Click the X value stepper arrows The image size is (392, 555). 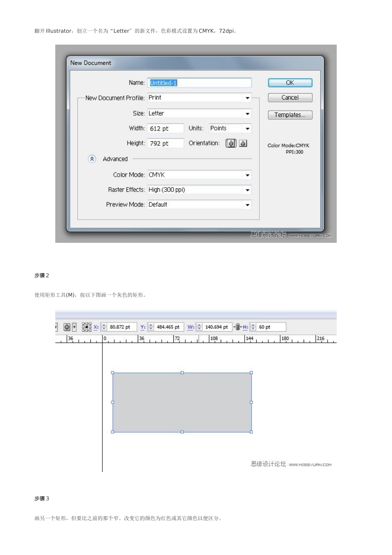(104, 327)
